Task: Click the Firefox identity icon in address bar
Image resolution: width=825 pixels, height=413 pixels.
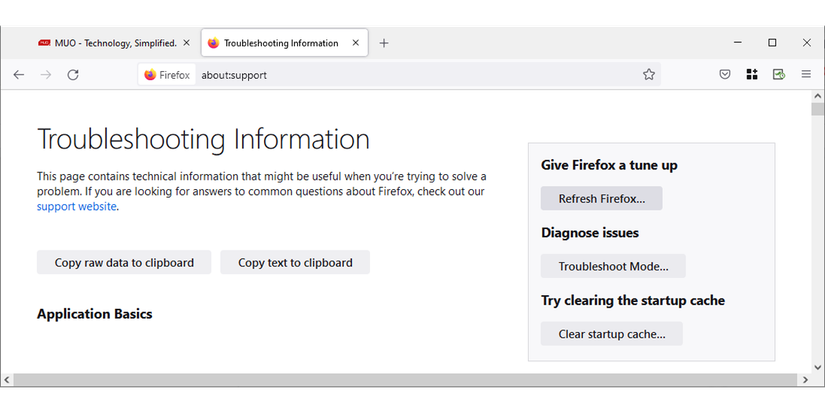Action: point(151,75)
